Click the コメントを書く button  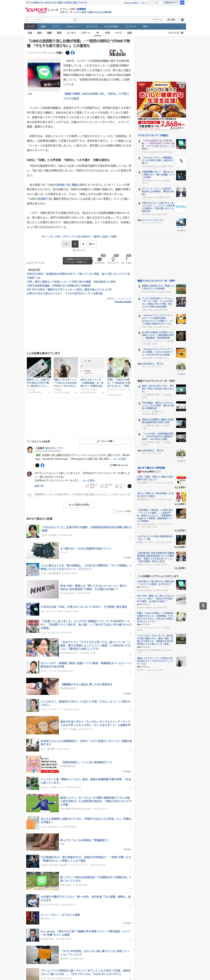(105, 441)
